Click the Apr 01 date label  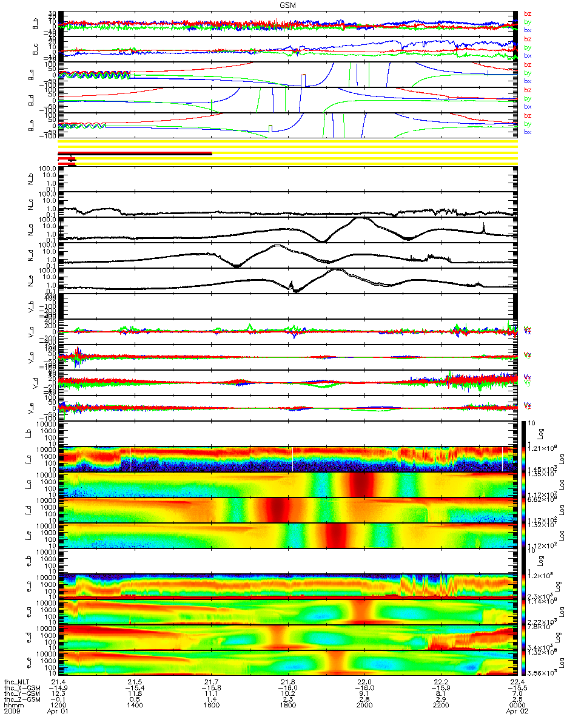[x=57, y=712]
